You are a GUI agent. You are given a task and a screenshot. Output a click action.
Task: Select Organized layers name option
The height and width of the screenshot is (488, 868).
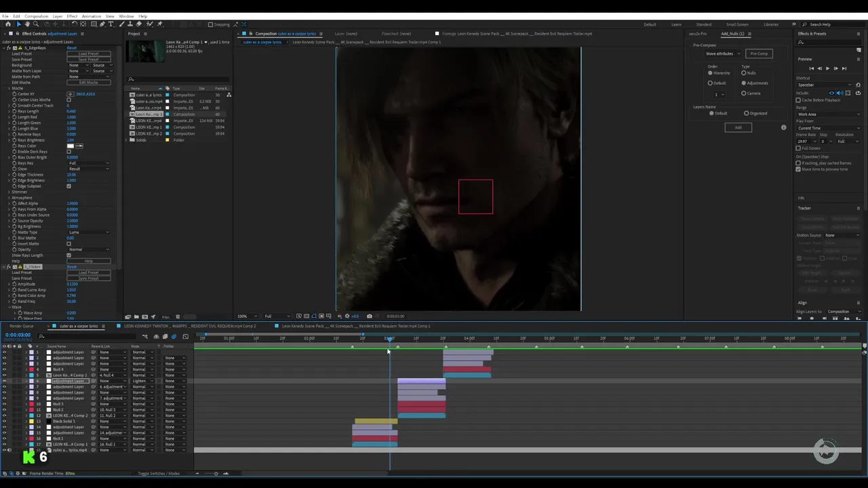click(747, 113)
